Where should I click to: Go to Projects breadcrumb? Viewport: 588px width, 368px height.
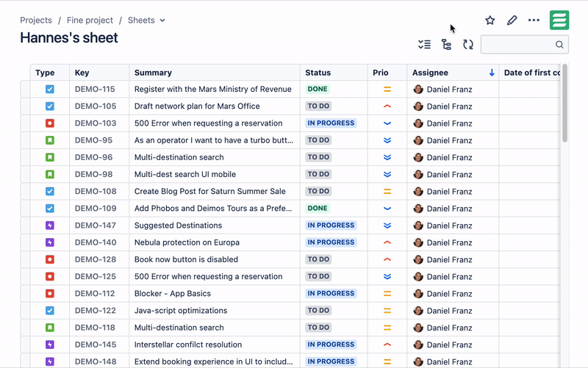(36, 21)
